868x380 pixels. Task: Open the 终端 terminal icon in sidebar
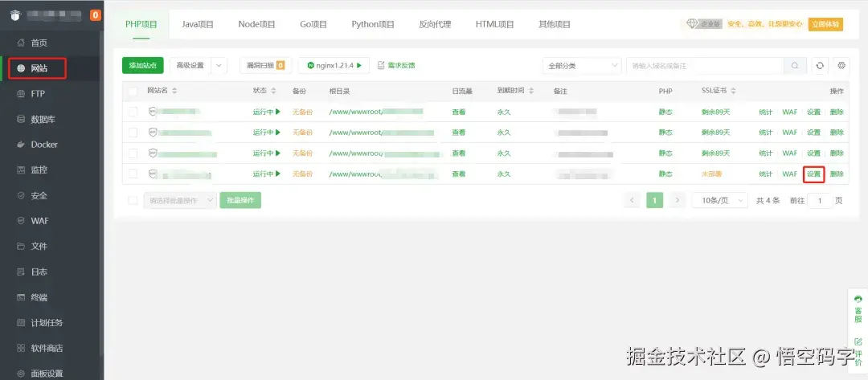21,297
